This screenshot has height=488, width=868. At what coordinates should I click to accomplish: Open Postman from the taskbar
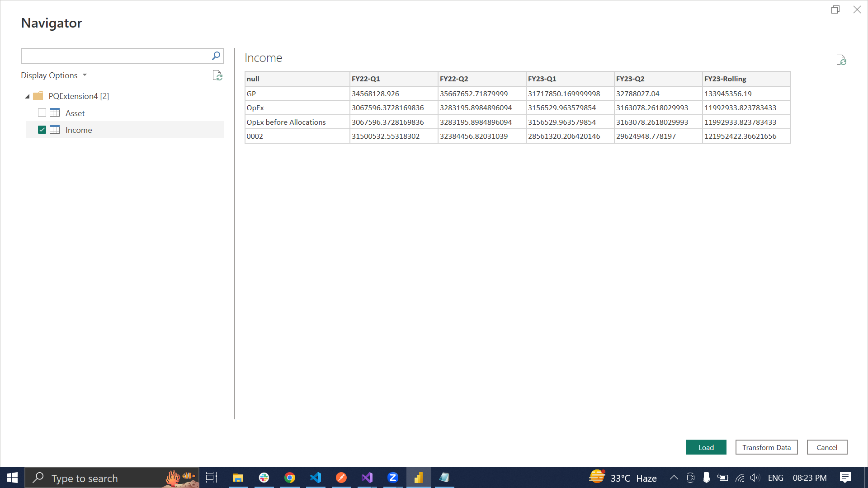(x=341, y=478)
